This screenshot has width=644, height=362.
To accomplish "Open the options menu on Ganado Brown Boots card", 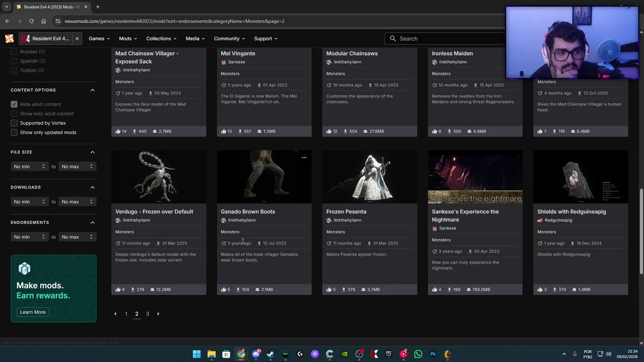I will click(x=304, y=158).
